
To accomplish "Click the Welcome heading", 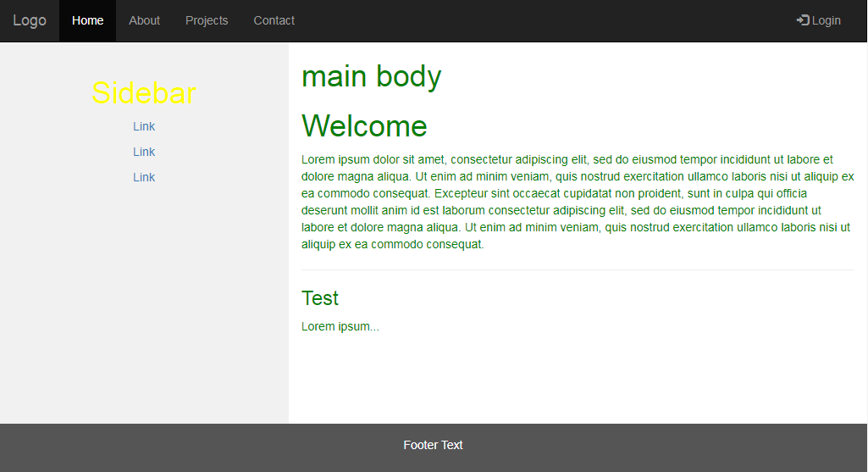I will (x=364, y=125).
